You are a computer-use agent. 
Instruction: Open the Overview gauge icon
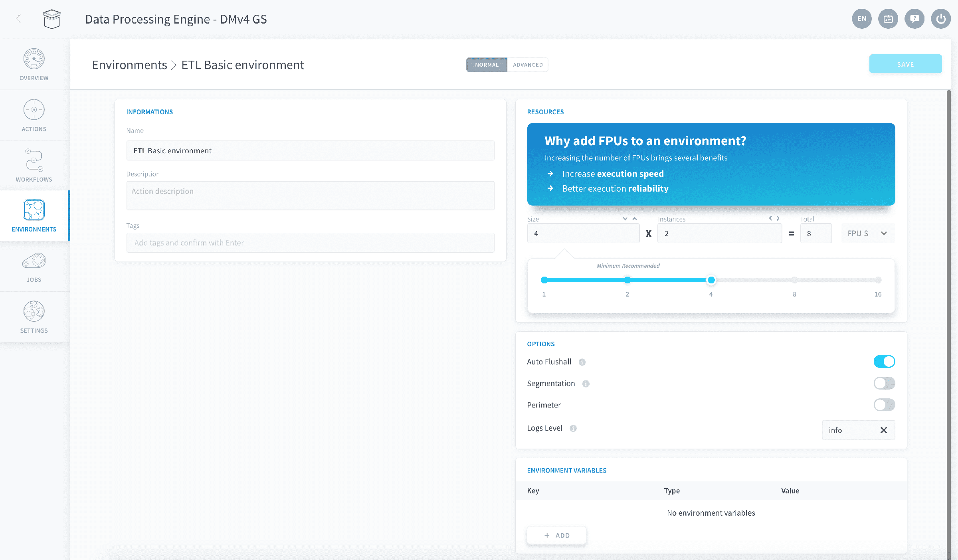click(34, 59)
